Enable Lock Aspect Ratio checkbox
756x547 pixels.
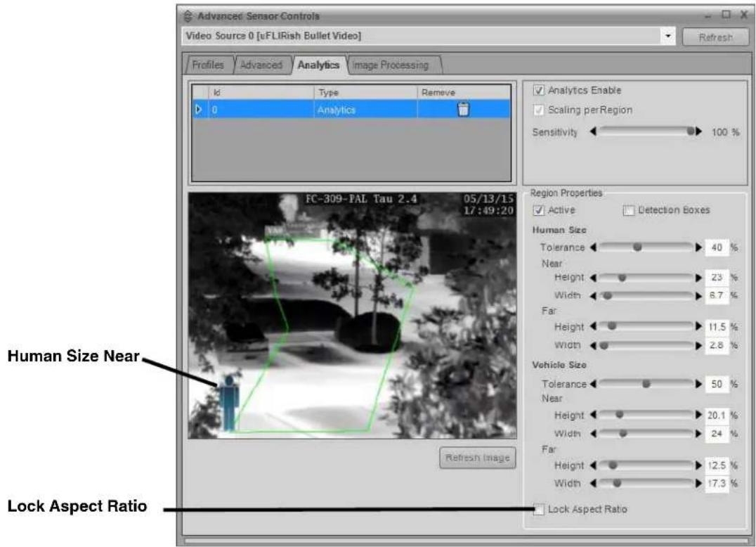point(539,509)
